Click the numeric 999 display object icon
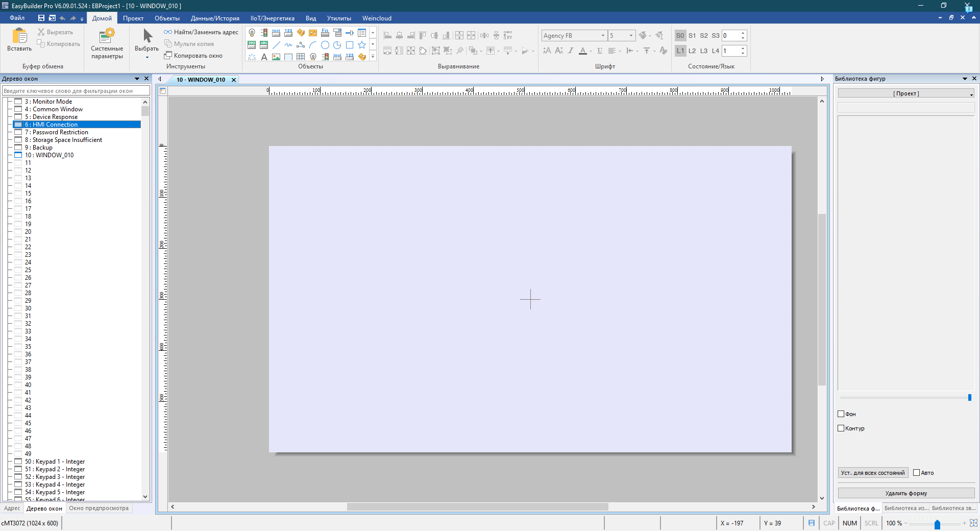 [x=252, y=45]
